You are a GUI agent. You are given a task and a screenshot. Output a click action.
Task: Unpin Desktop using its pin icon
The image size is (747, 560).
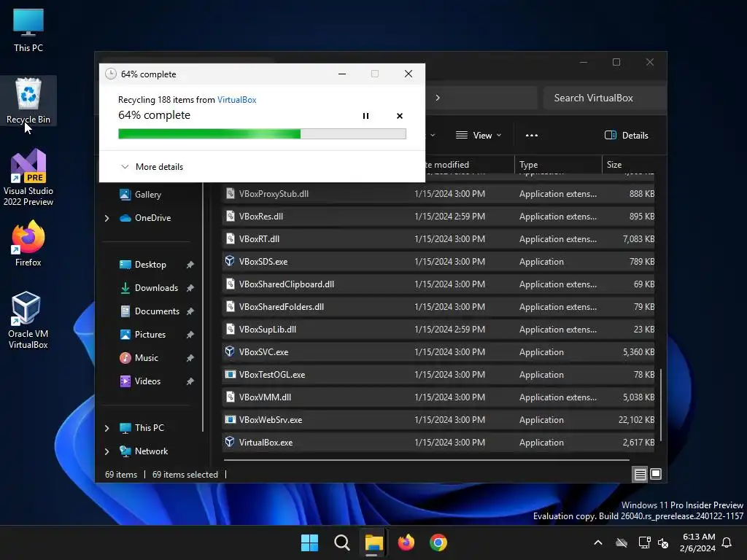click(x=190, y=264)
